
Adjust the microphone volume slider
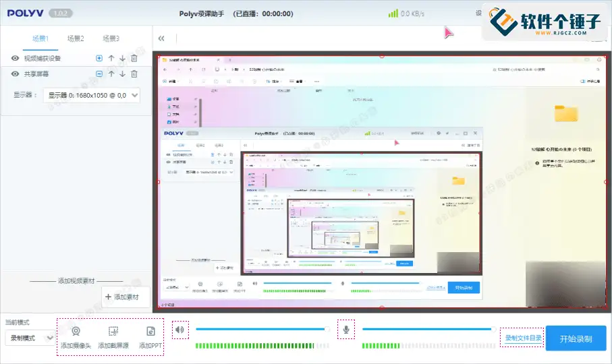pos(429,329)
